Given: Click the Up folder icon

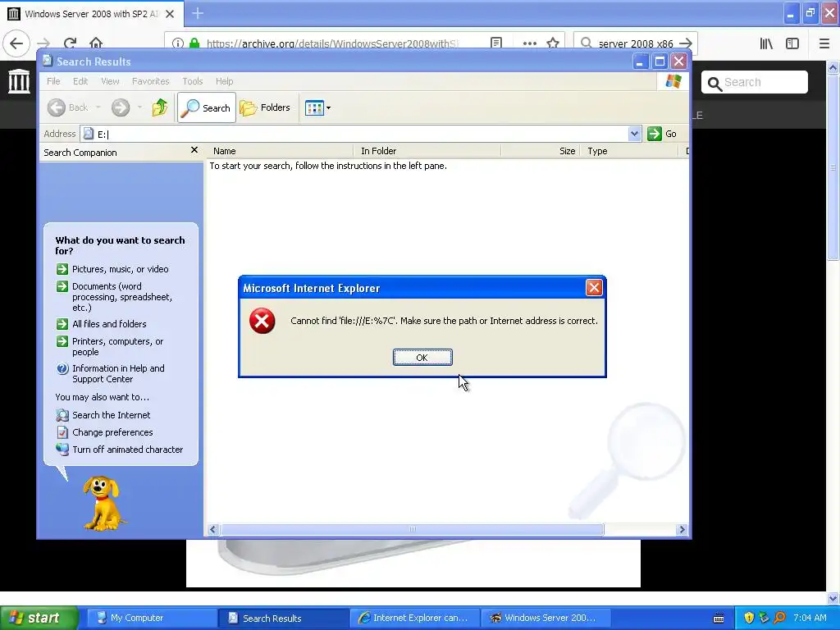Looking at the screenshot, I should [160, 107].
